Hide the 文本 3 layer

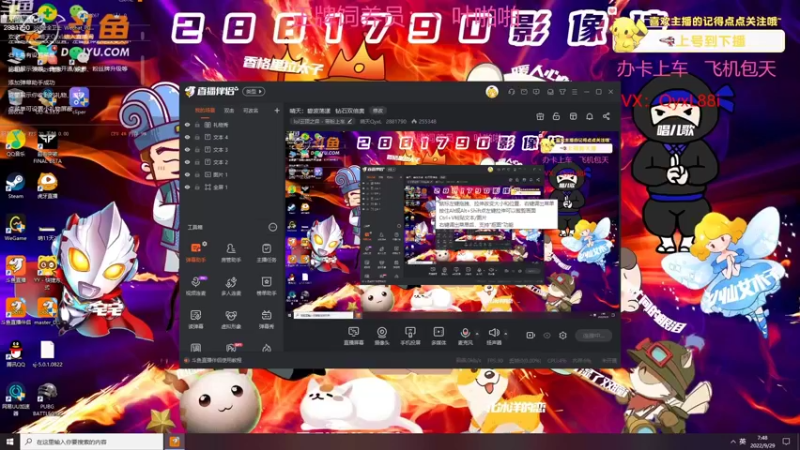(x=187, y=149)
